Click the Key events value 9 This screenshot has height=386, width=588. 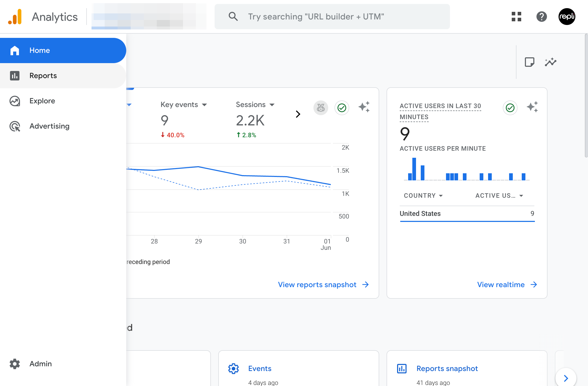pos(165,120)
